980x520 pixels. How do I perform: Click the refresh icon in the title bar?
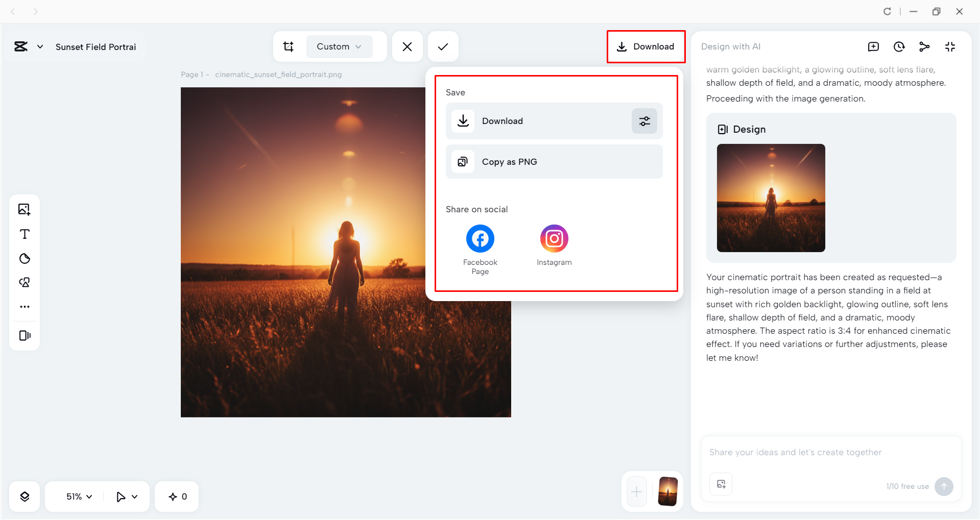pyautogui.click(x=887, y=11)
